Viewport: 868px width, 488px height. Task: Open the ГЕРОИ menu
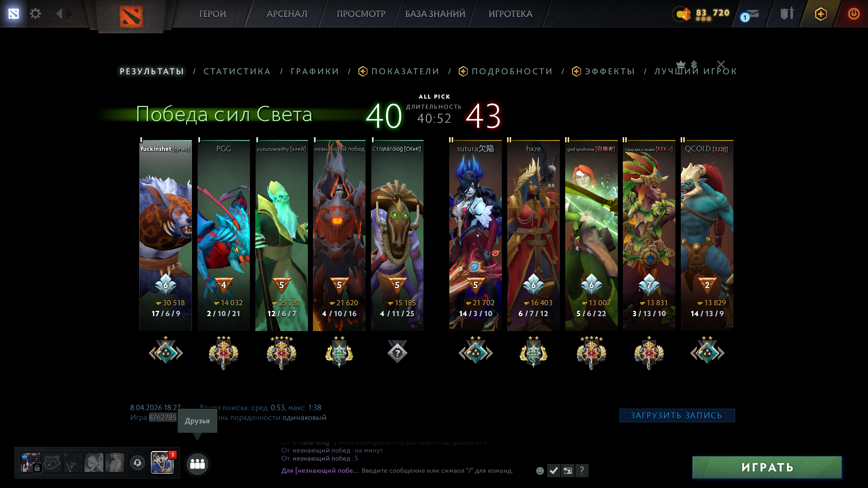[x=212, y=14]
